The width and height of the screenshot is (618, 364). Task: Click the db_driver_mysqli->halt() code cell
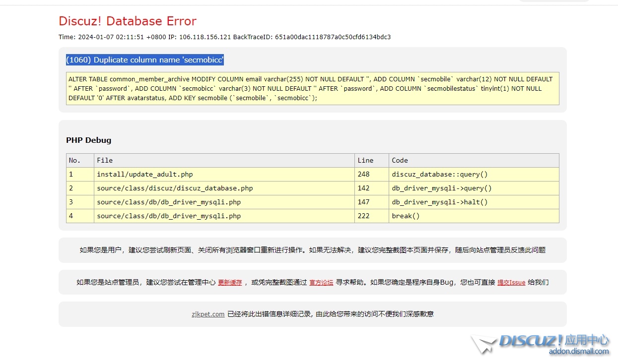click(440, 202)
